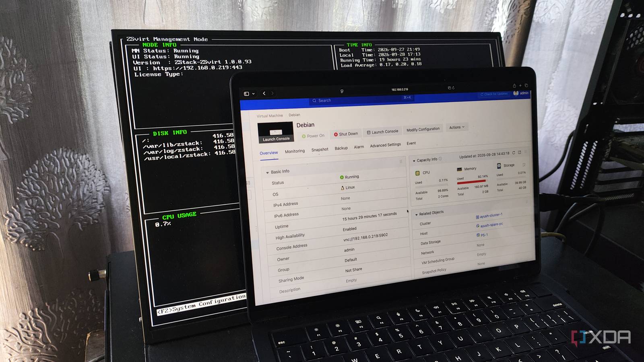Collapse the Capacity Info section
The height and width of the screenshot is (362, 644).
click(x=414, y=161)
